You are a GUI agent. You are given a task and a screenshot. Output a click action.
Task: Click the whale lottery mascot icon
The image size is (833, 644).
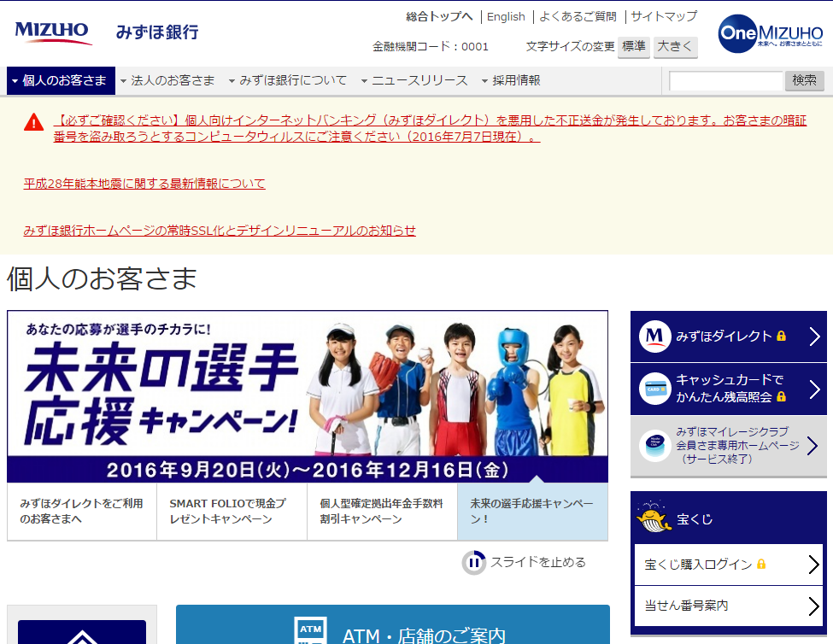click(653, 517)
